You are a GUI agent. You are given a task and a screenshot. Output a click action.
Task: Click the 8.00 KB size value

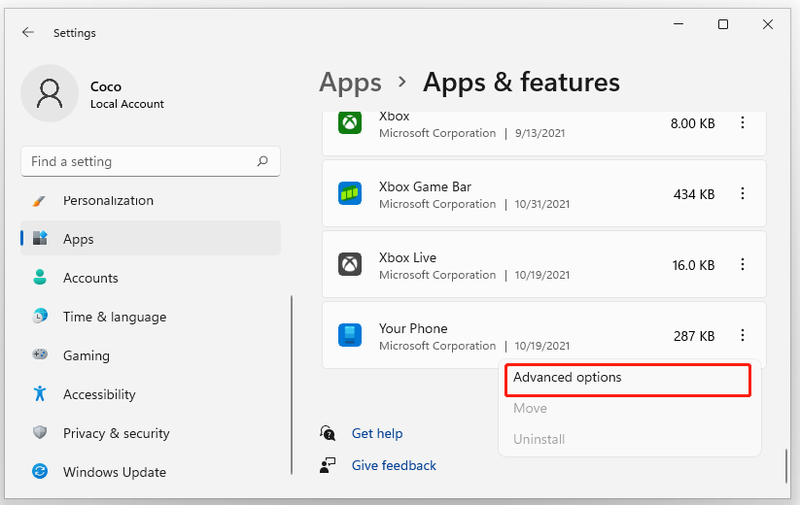click(x=693, y=123)
